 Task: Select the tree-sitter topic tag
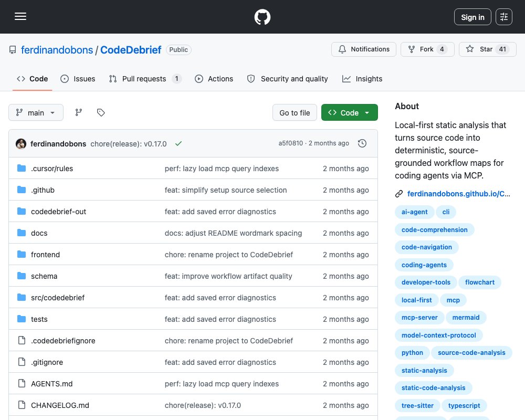coord(417,406)
